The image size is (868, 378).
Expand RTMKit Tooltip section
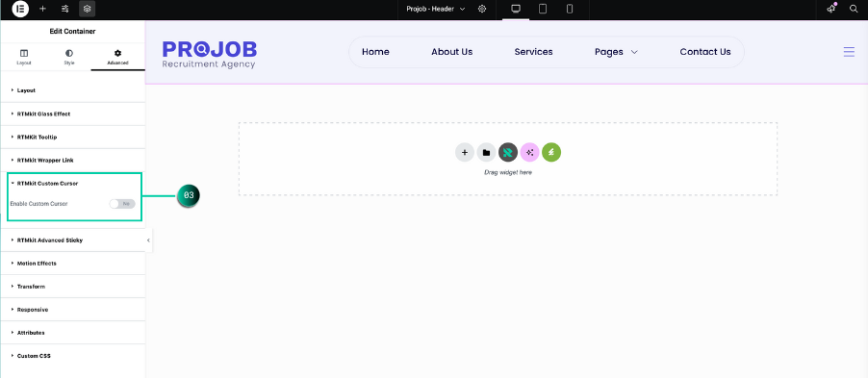(72, 137)
